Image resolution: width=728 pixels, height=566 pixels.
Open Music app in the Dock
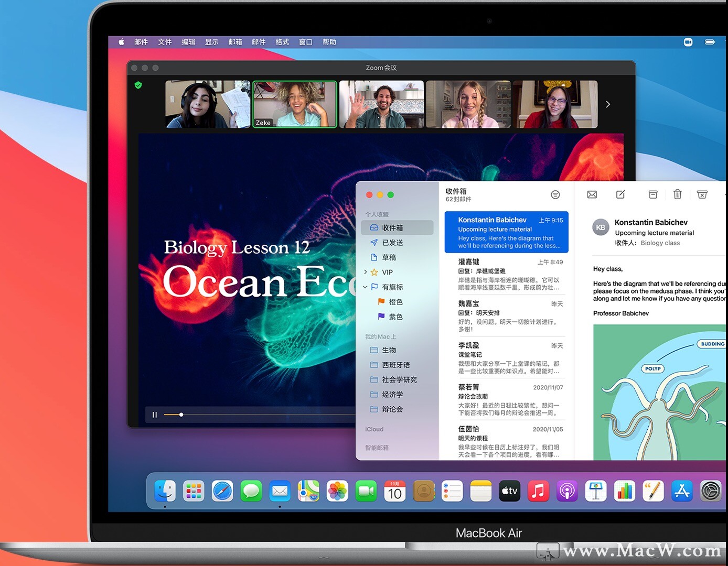point(538,491)
